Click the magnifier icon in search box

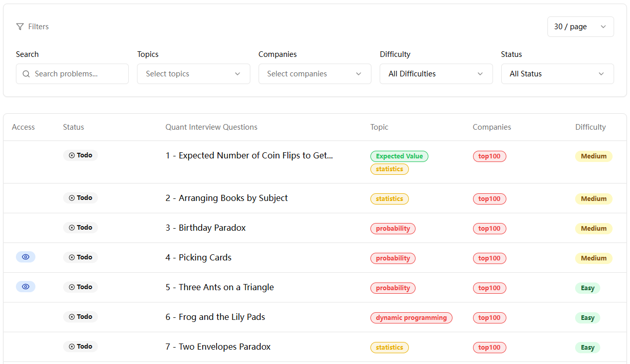(x=26, y=74)
